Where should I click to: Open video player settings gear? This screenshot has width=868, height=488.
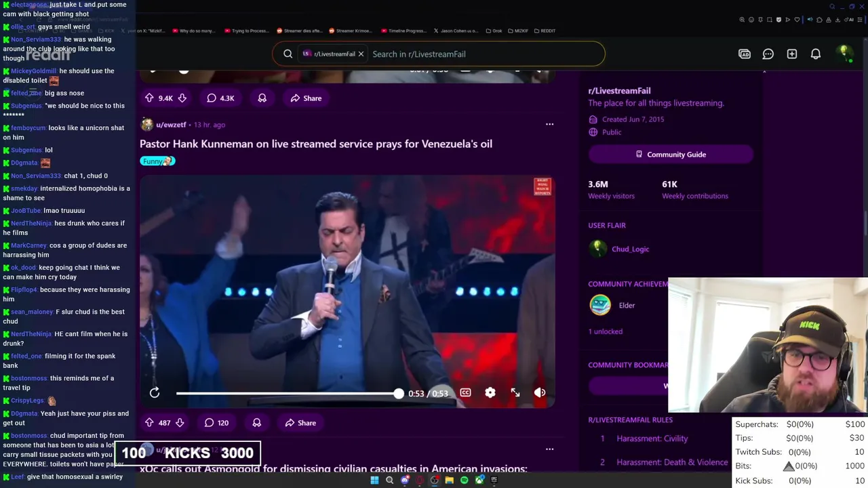coord(490,393)
